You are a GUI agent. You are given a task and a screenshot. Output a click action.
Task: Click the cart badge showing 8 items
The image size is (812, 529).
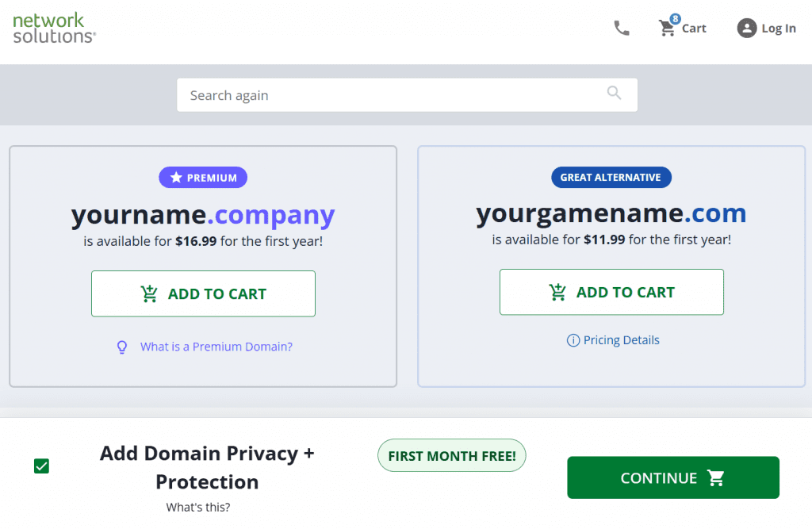coord(675,19)
